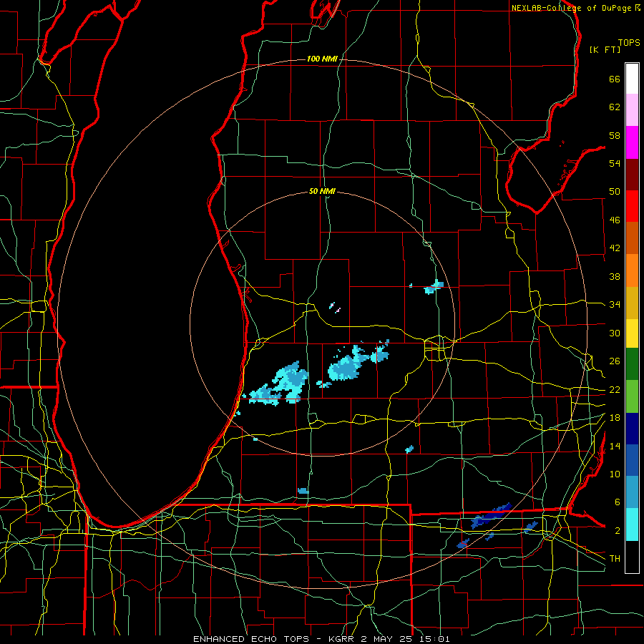
Task: Click the legend value '38'
Action: [615, 277]
